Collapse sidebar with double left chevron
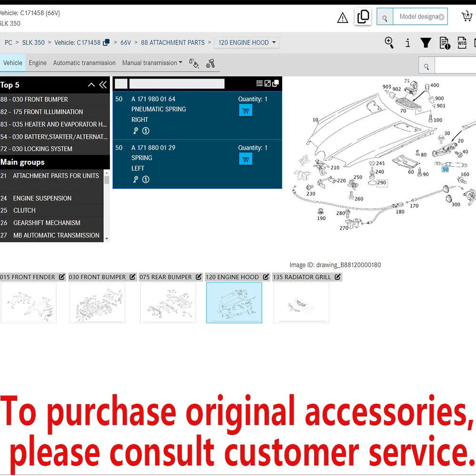 tap(103, 85)
